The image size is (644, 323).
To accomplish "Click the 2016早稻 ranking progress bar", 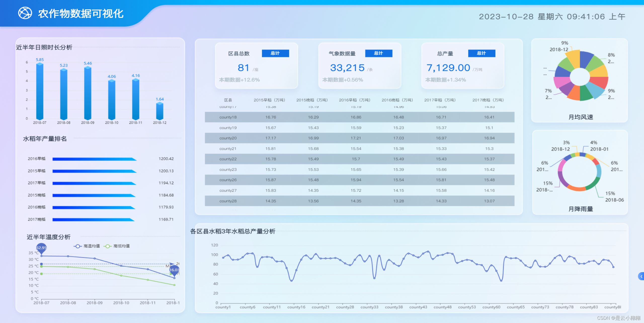I will tap(94, 159).
